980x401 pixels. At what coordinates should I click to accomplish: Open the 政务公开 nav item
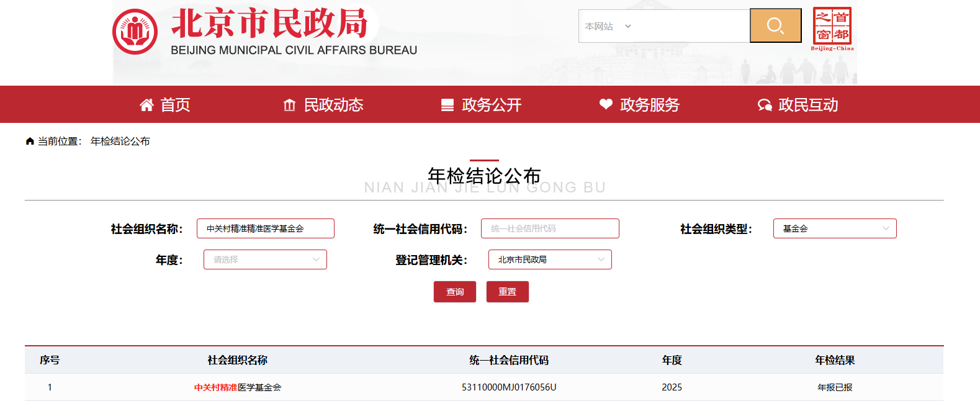point(492,105)
